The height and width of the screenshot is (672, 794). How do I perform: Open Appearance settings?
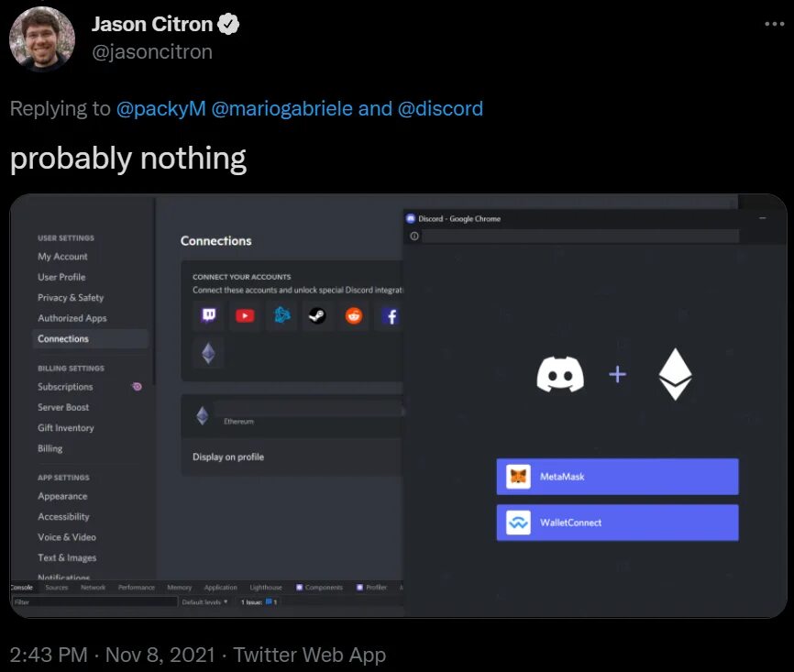point(62,496)
